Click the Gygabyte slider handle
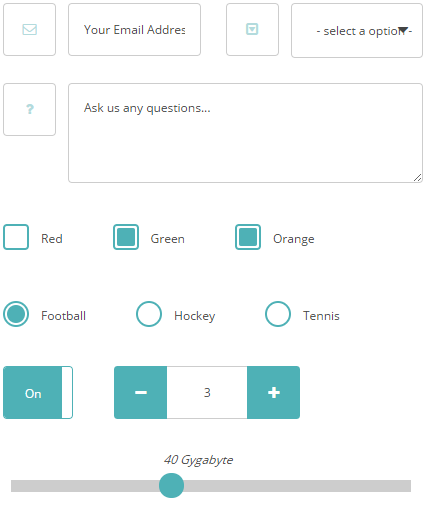 click(171, 485)
